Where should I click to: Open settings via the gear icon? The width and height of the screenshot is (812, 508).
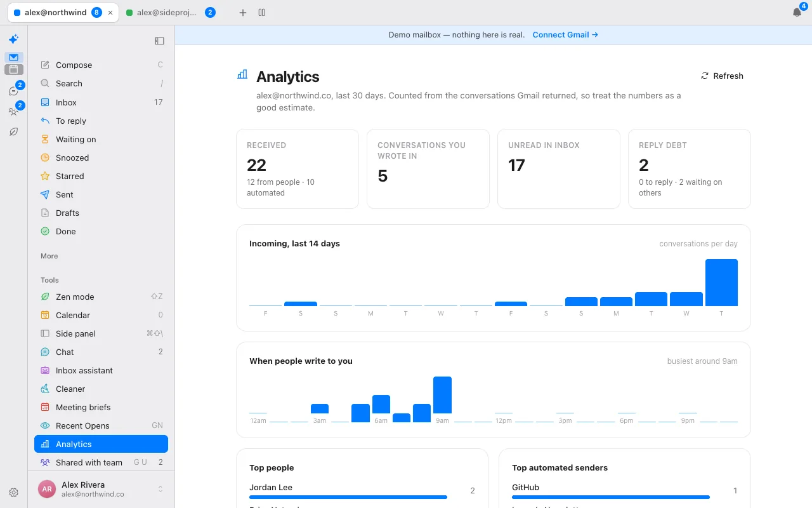13,492
